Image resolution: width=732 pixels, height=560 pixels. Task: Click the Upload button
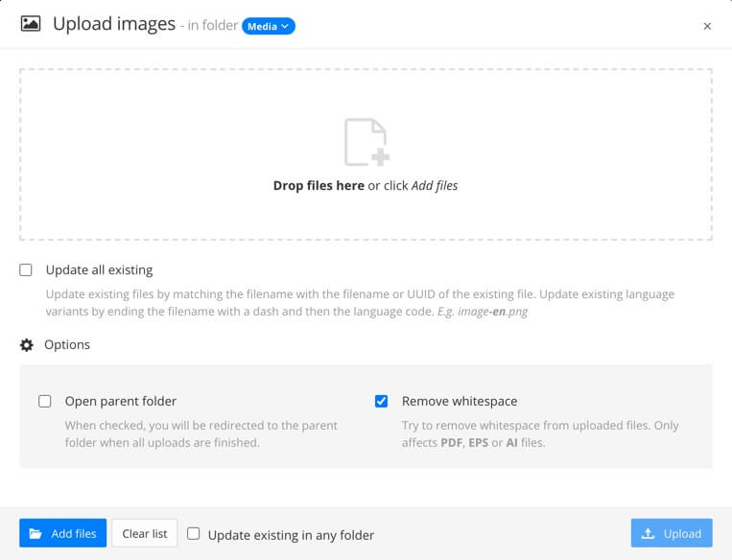[672, 533]
